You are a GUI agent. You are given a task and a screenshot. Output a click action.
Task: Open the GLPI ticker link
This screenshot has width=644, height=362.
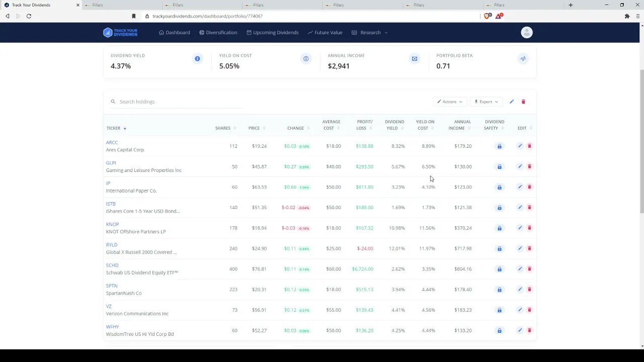tap(111, 163)
